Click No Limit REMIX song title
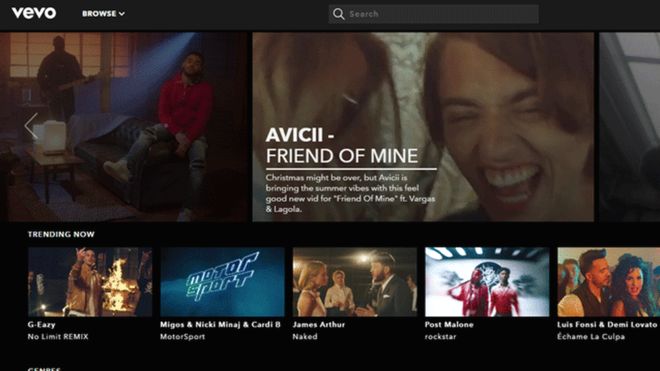 point(58,337)
